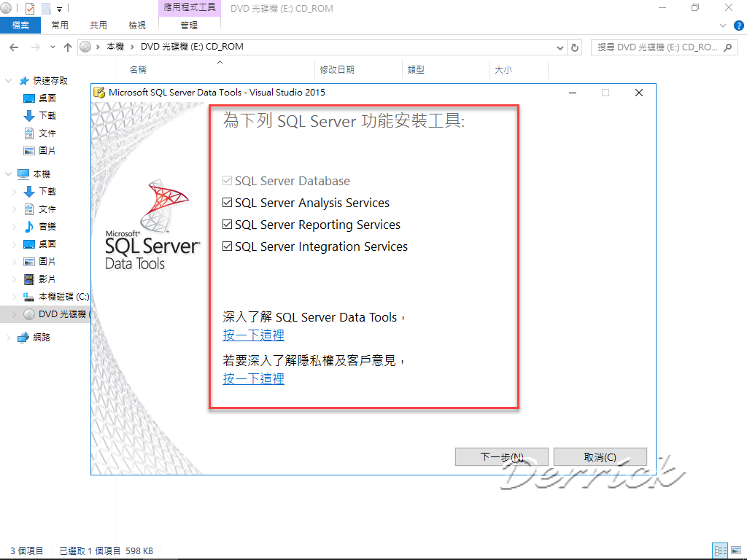Open the address bar history dropdown
Screen dimensions: 747x560
(560, 46)
